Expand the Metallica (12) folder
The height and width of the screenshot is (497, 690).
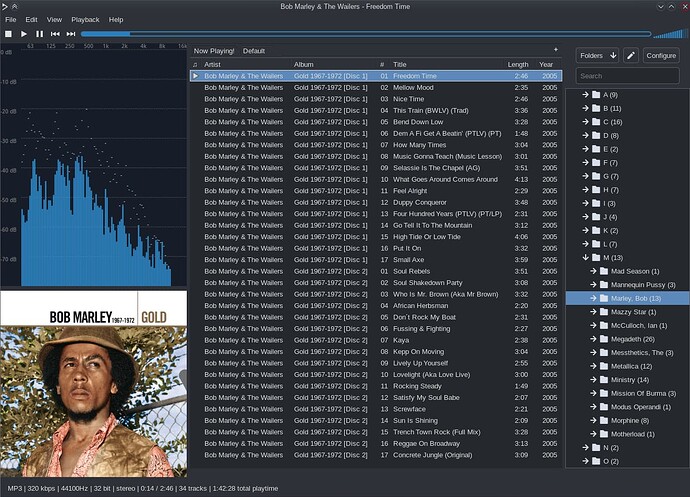593,366
